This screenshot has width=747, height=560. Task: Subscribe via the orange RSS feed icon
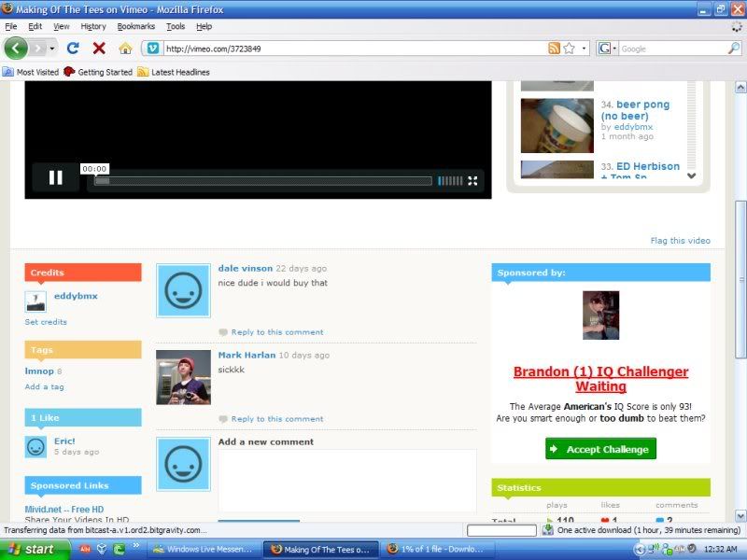pos(554,49)
